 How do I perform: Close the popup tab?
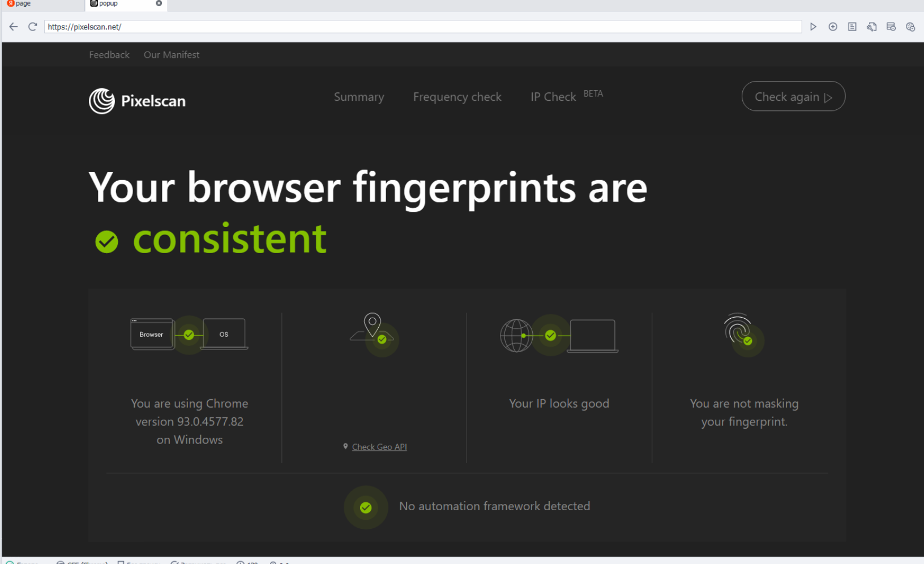tap(159, 3)
